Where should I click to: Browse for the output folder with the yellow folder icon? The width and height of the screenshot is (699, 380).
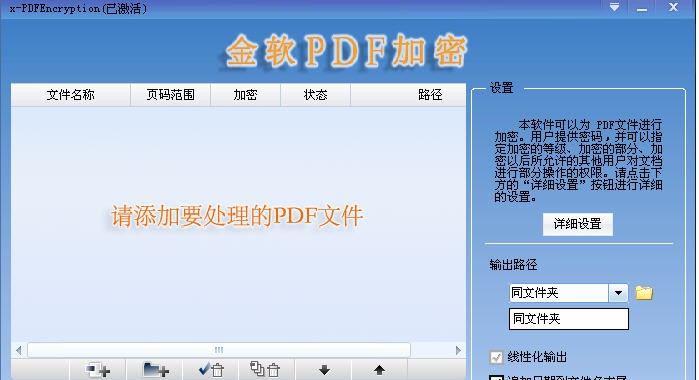(x=644, y=293)
